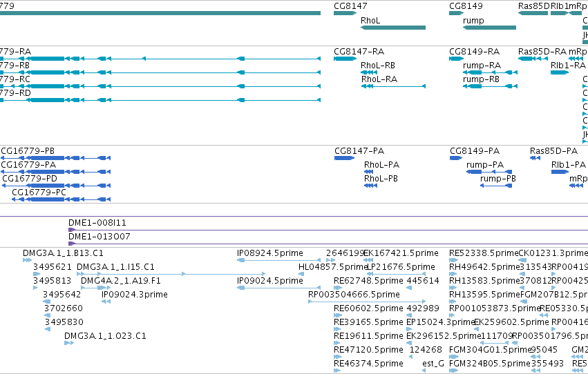Image resolution: width=588 pixels, height=374 pixels.
Task: Select protein rump-PA
Action: (485, 165)
